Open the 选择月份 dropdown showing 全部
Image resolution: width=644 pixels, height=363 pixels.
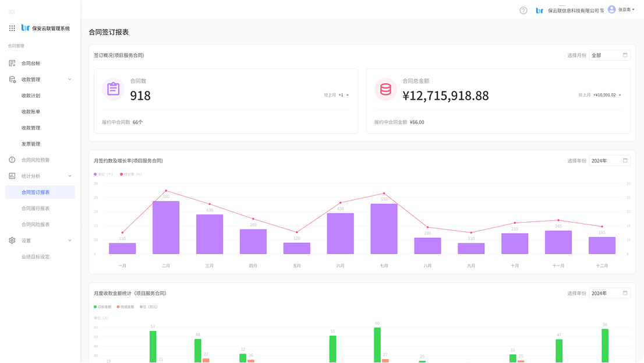(x=609, y=55)
